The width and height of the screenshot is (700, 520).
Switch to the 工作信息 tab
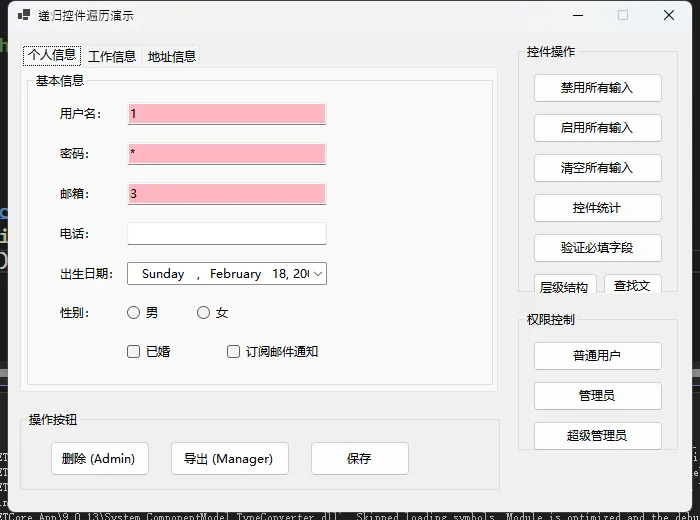(112, 56)
